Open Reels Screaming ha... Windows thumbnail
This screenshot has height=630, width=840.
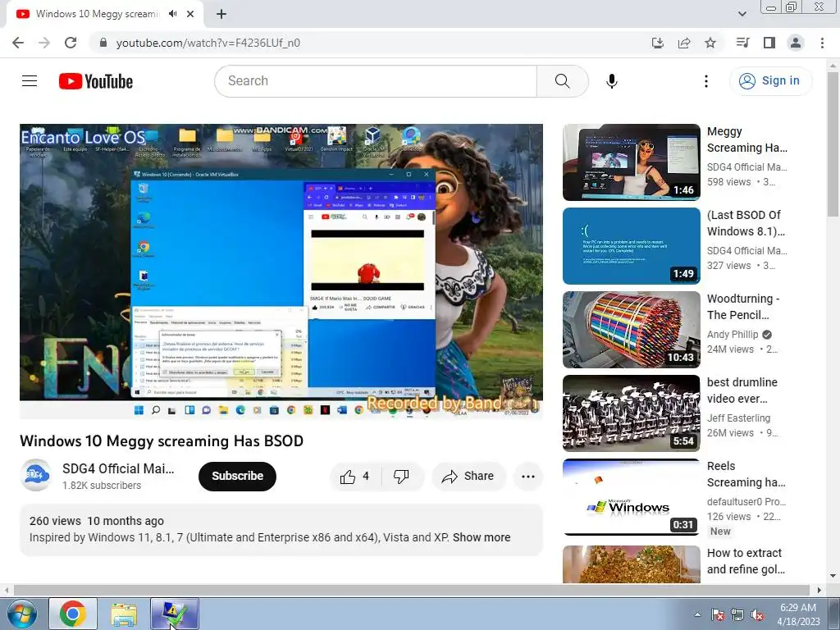click(631, 496)
